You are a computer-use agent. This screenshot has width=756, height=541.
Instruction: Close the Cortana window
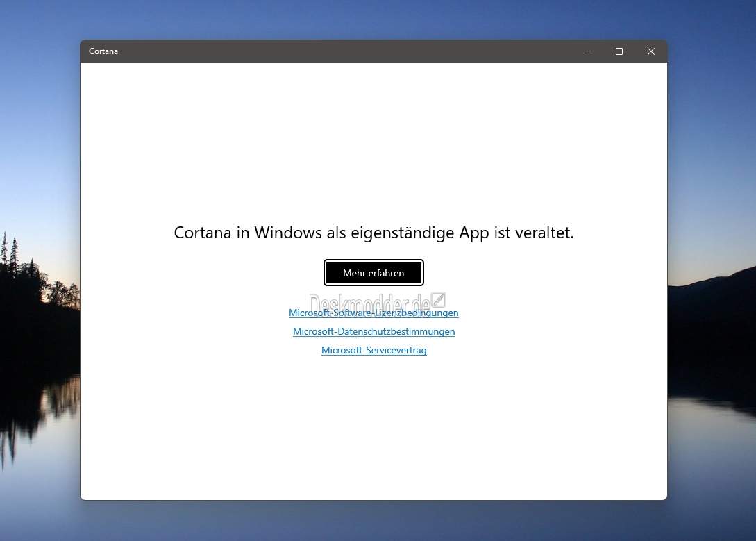(x=651, y=51)
